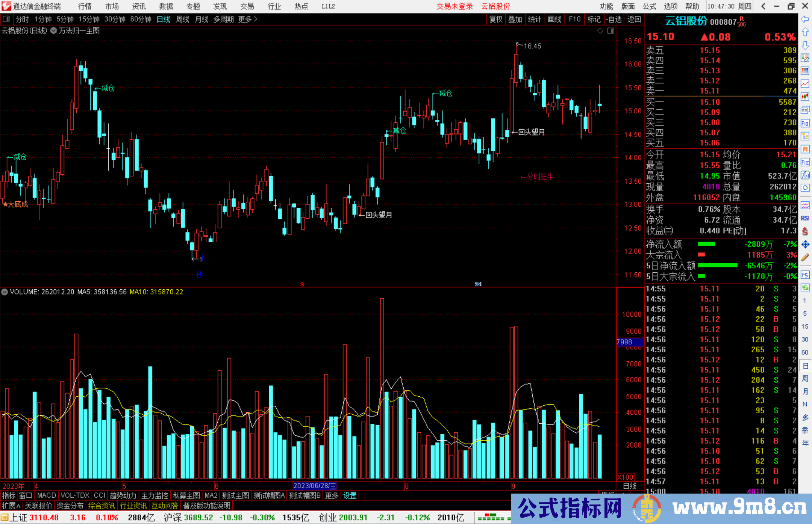
Task: Click the candlestick chart sidebar icon
Action: [805, 97]
